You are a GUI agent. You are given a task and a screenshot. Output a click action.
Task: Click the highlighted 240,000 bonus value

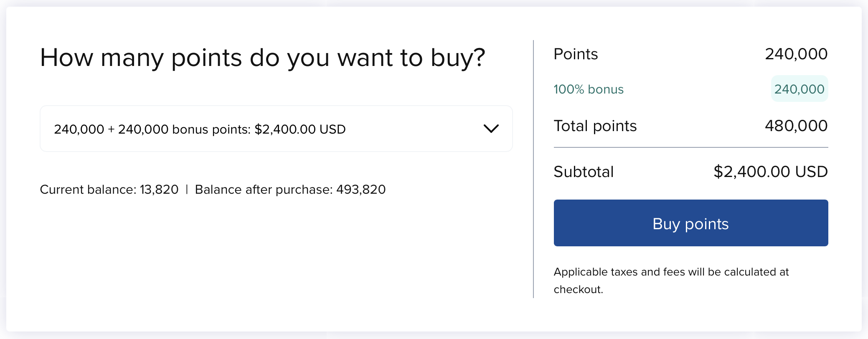click(799, 89)
